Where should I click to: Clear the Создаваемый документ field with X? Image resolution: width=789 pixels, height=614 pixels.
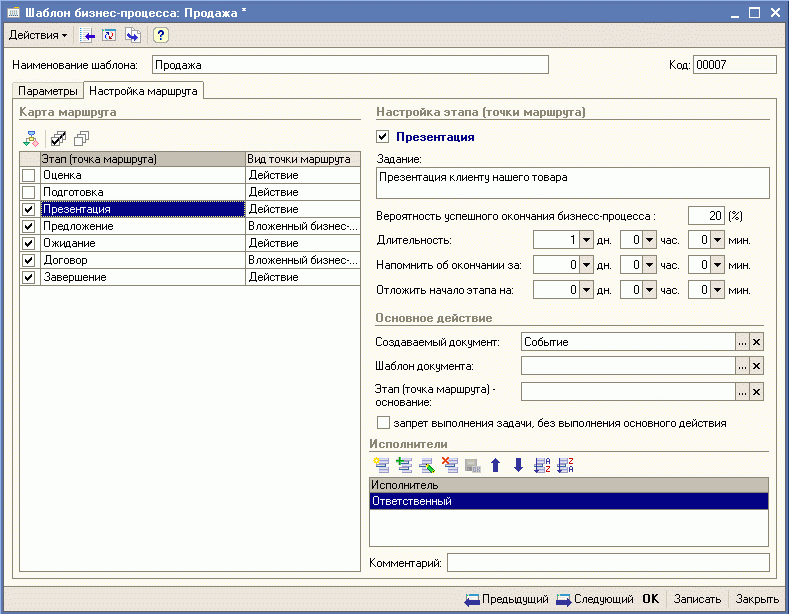click(757, 342)
